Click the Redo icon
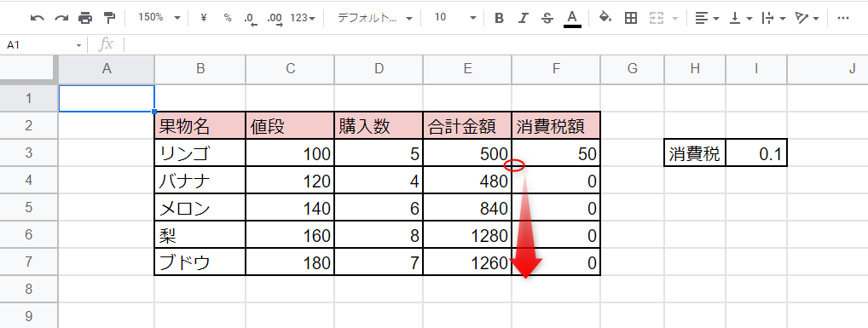Viewport: 868px width, 328px height. tap(61, 18)
